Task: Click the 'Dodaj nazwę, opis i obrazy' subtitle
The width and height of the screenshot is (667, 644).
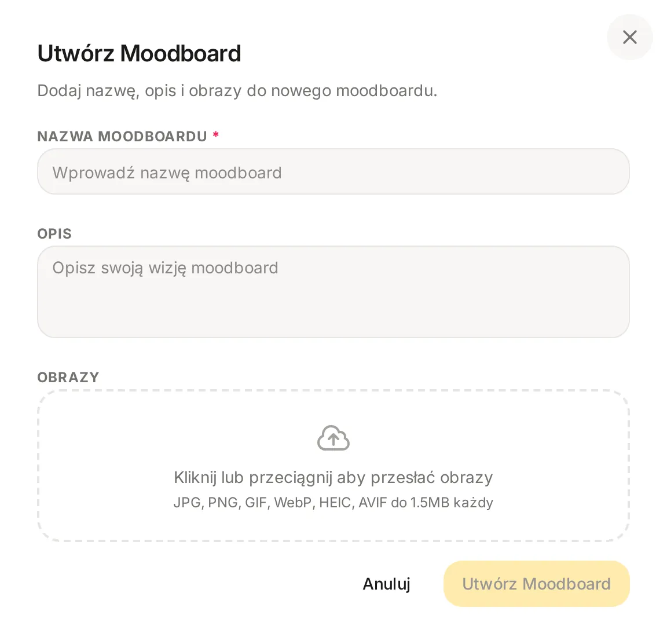Action: point(237,90)
